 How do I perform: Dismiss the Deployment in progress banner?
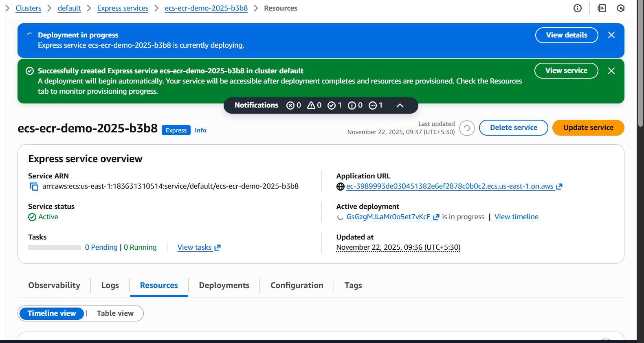[611, 35]
